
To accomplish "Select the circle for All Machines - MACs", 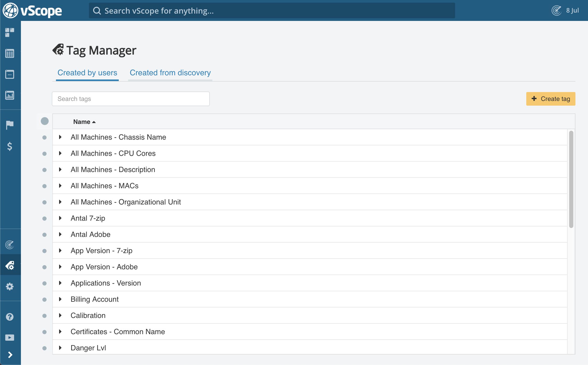I will (x=44, y=186).
